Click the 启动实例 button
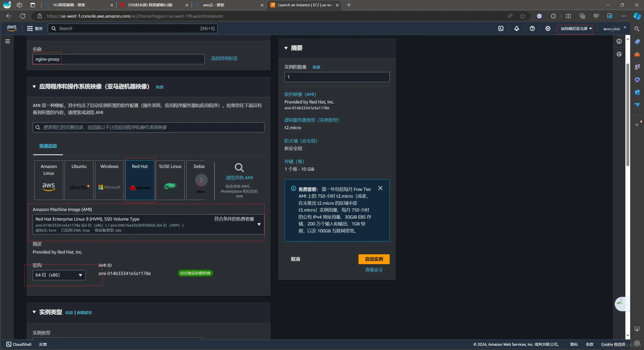The image size is (644, 350). point(374,259)
